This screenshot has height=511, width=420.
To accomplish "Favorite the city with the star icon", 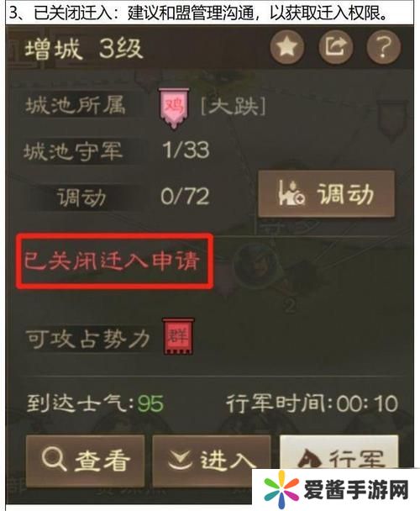I will pyautogui.click(x=287, y=47).
